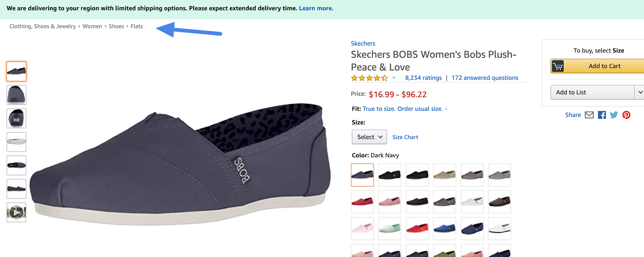
Task: Share product on Facebook
Action: [x=602, y=115]
